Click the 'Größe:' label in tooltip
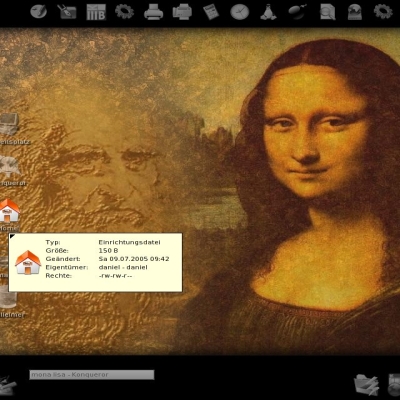The width and height of the screenshot is (400, 400). [57, 250]
